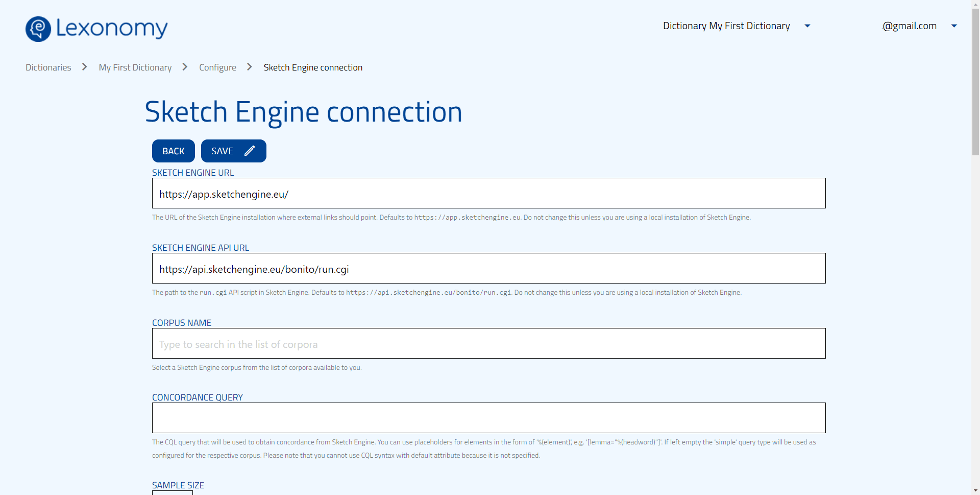980x495 pixels.
Task: Click the Lexonomy wordmark text
Action: (x=112, y=29)
